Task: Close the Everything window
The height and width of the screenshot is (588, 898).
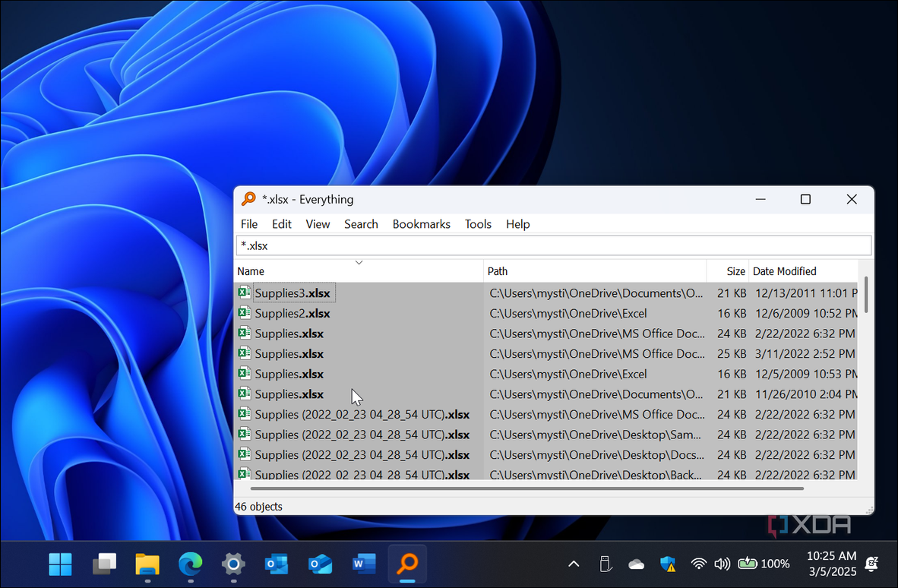Action: pos(852,199)
